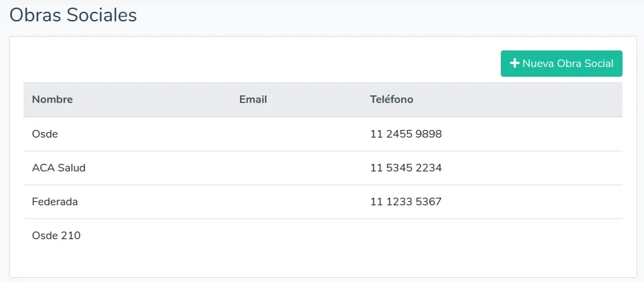Select the ACA Salud entry
Screen dimensions: 644x282
coord(59,168)
